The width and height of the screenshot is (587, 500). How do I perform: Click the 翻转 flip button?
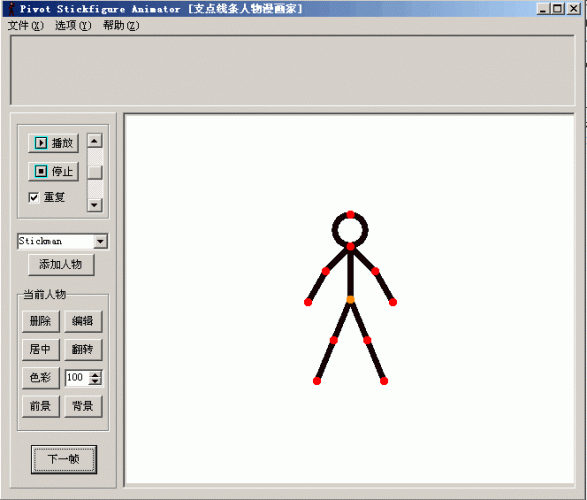pos(83,350)
